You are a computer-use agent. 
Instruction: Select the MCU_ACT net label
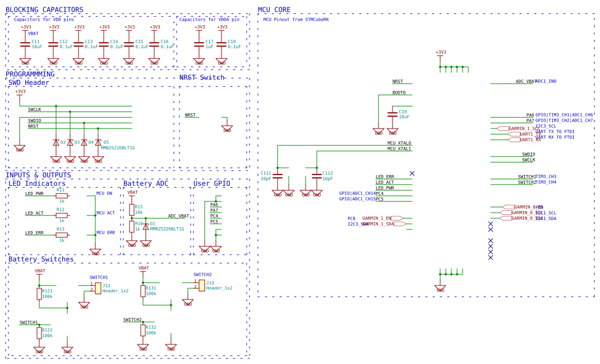pyautogui.click(x=105, y=213)
